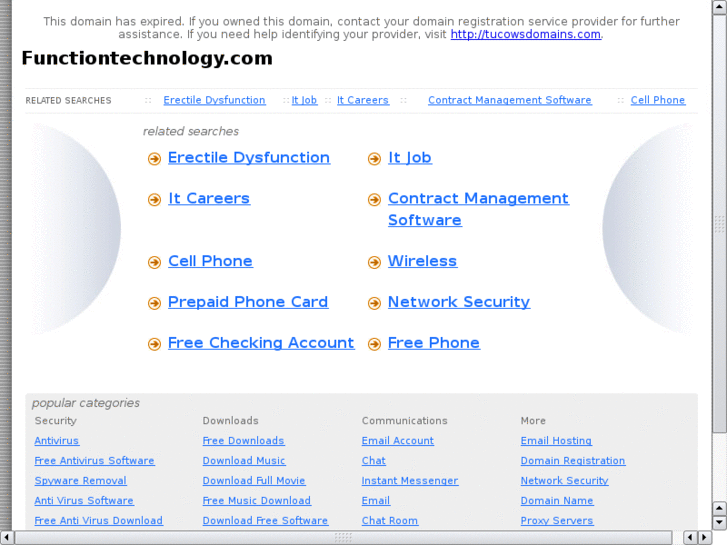
Task: Open the Domain Registration link
Action: [x=572, y=461]
